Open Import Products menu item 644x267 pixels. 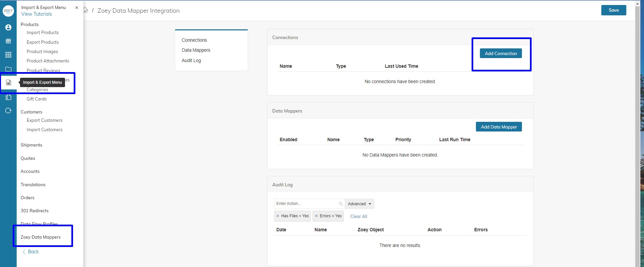coord(43,32)
